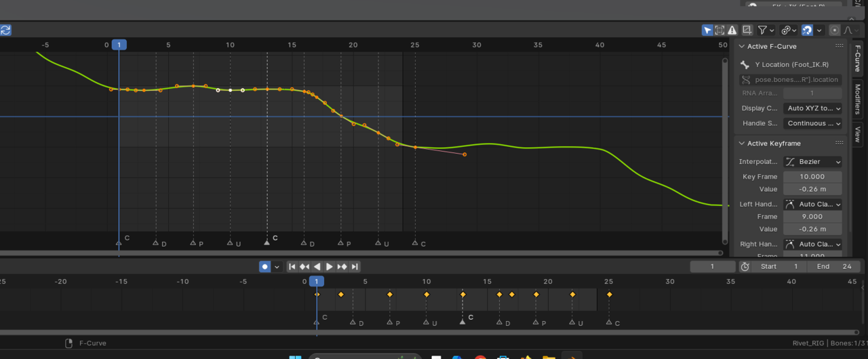Click the blue circular-arrows icon at header left
This screenshot has width=868, height=359.
point(5,30)
